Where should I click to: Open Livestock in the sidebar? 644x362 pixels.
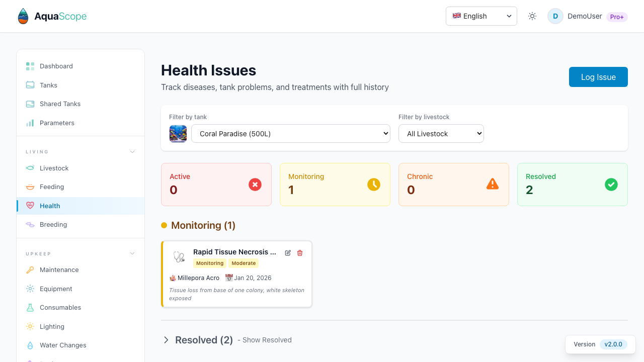(54, 168)
